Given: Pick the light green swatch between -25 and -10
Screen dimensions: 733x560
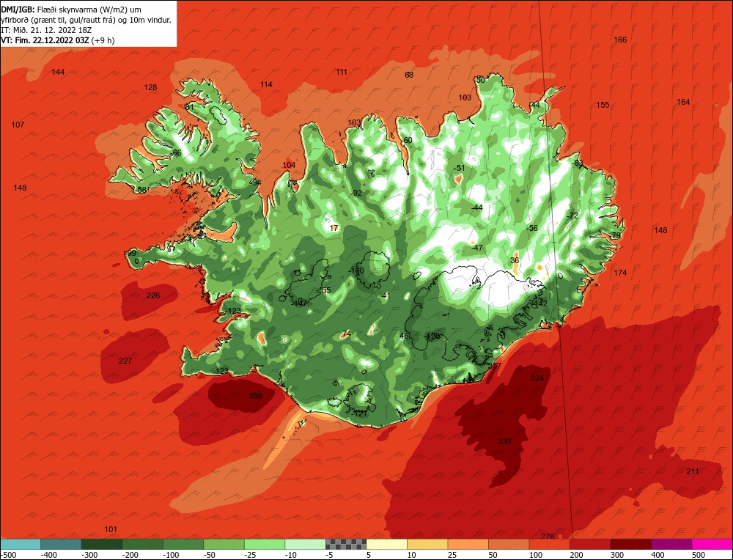Looking at the screenshot, I should [x=265, y=544].
